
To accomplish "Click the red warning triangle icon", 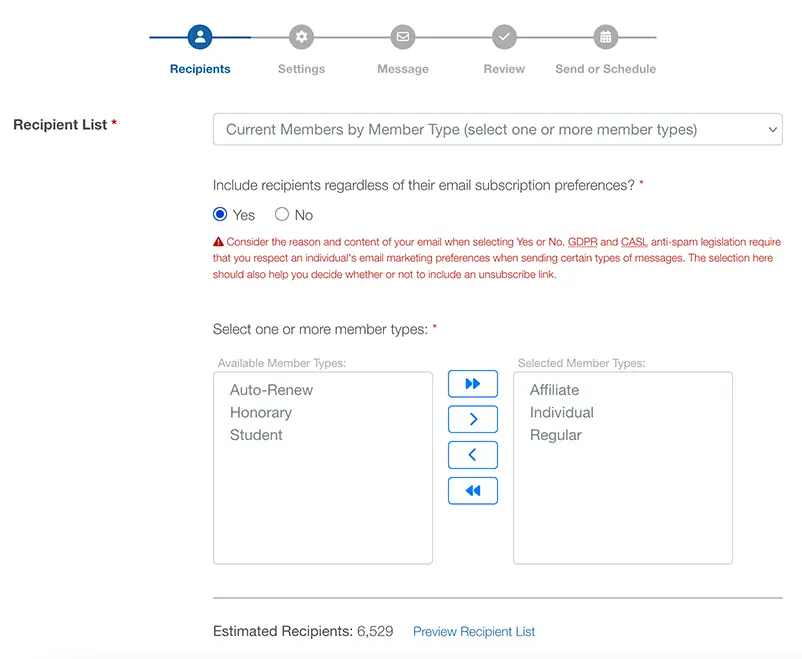I will [219, 241].
